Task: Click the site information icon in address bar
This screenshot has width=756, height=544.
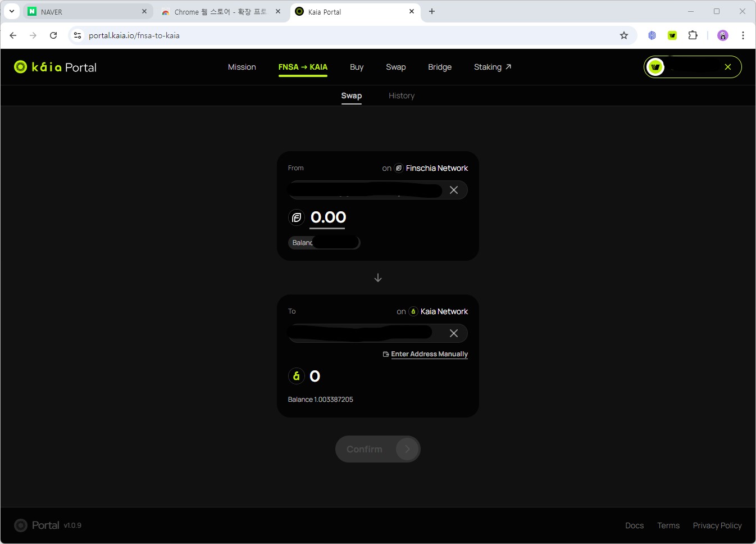Action: 78,35
